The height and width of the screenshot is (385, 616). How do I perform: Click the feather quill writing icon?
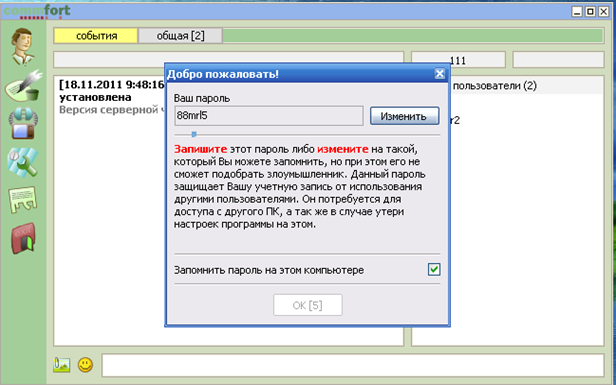tap(24, 85)
